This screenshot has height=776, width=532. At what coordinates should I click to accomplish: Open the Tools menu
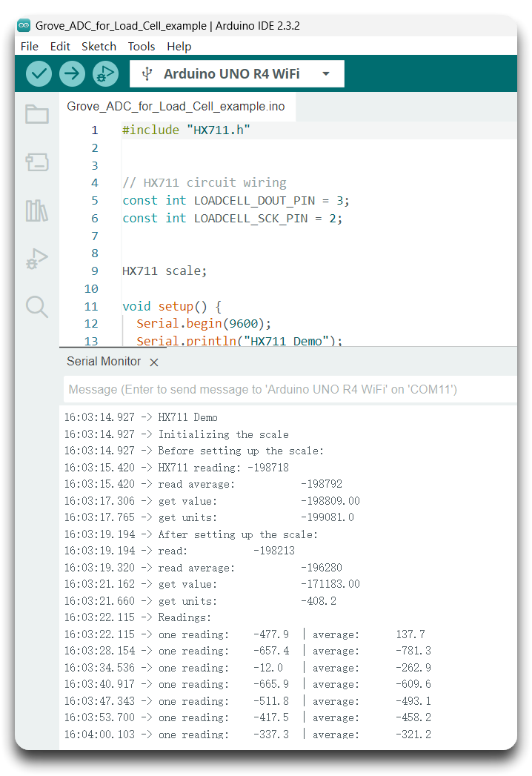[x=141, y=47]
